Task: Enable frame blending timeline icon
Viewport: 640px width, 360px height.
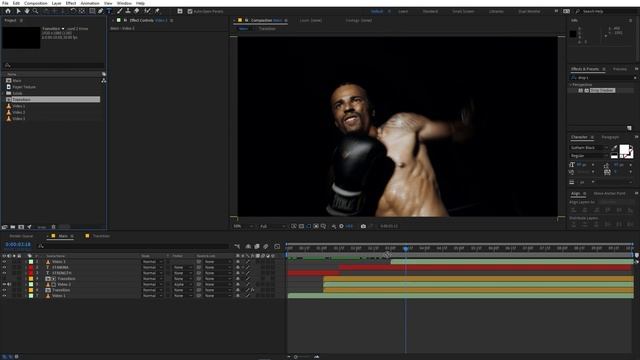Action: (x=257, y=246)
